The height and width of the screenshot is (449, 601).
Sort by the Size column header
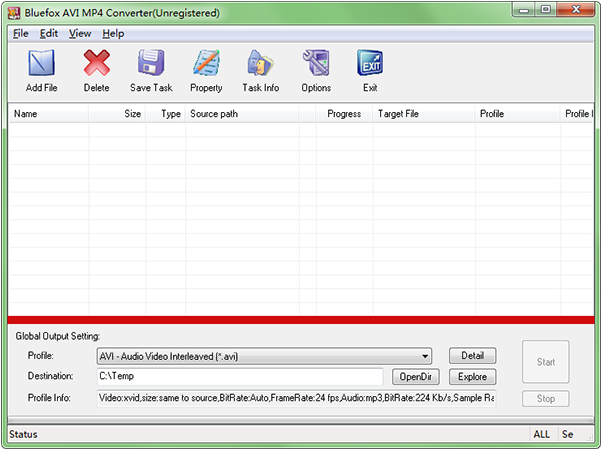pos(117,114)
